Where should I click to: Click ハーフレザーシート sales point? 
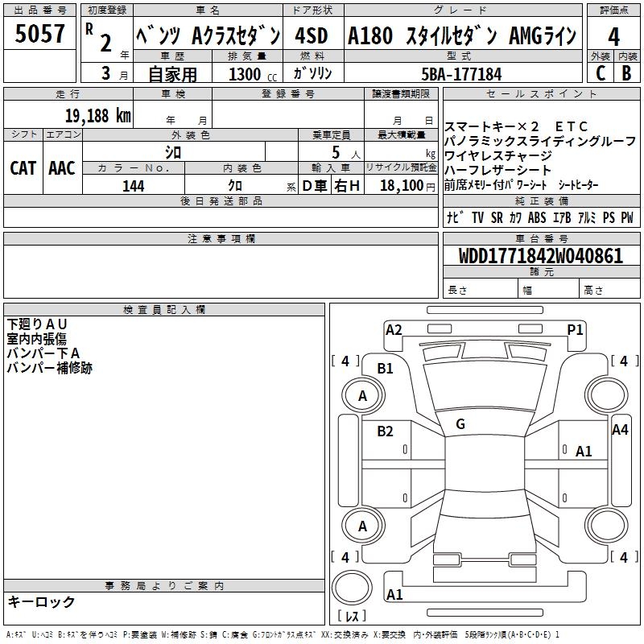click(497, 170)
